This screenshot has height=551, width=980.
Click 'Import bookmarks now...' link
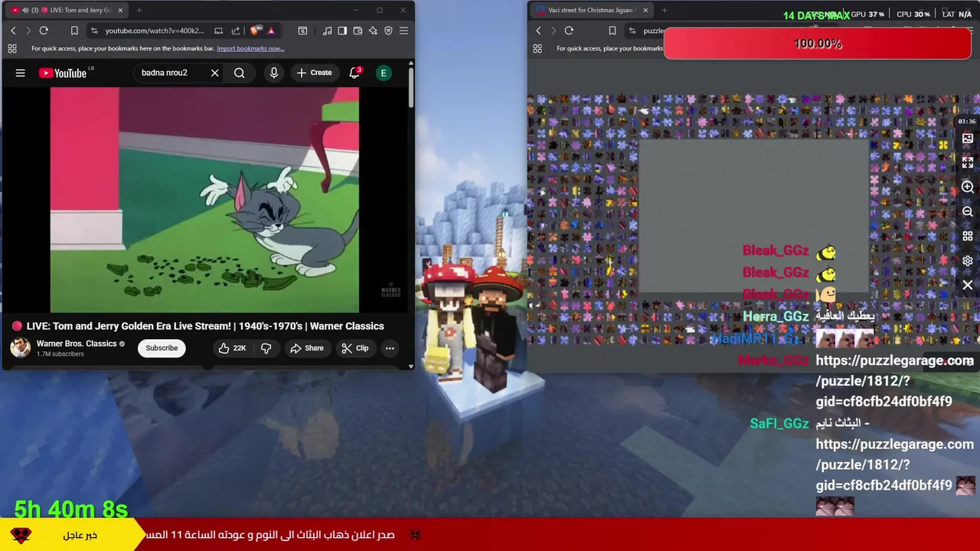coord(250,48)
